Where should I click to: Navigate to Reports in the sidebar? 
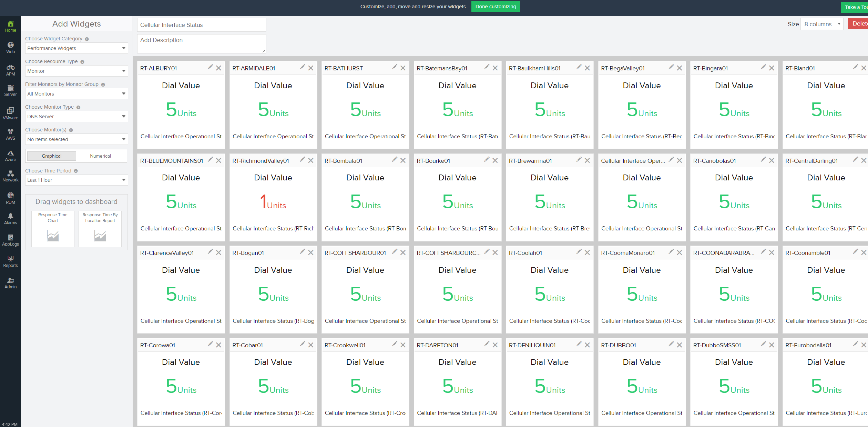click(x=10, y=261)
